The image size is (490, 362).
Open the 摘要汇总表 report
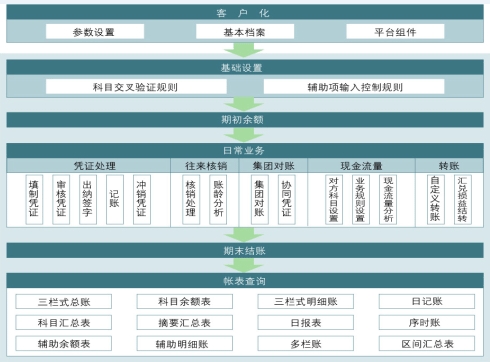(185, 322)
